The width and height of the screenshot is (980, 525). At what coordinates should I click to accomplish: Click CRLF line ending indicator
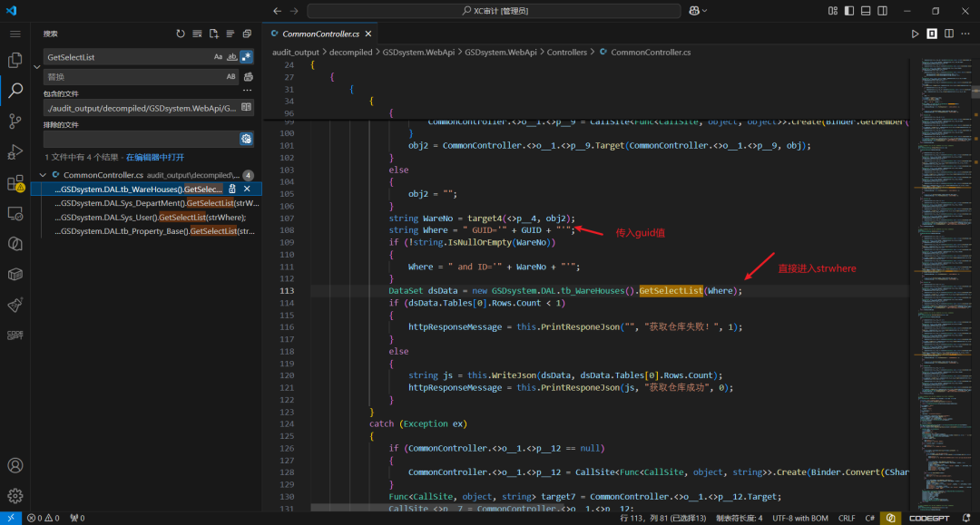click(x=847, y=518)
